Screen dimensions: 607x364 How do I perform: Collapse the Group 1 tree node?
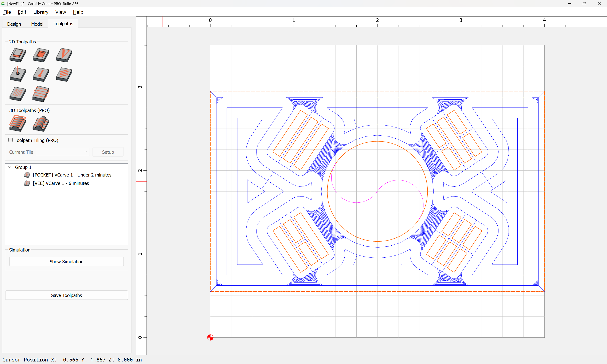point(10,167)
